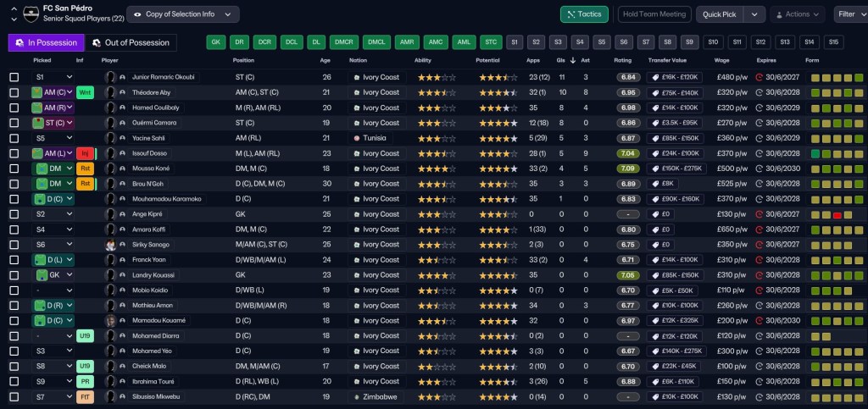Open the Copy of Selection Info dropdown
Image resolution: width=868 pixels, height=409 pixels.
tap(183, 14)
